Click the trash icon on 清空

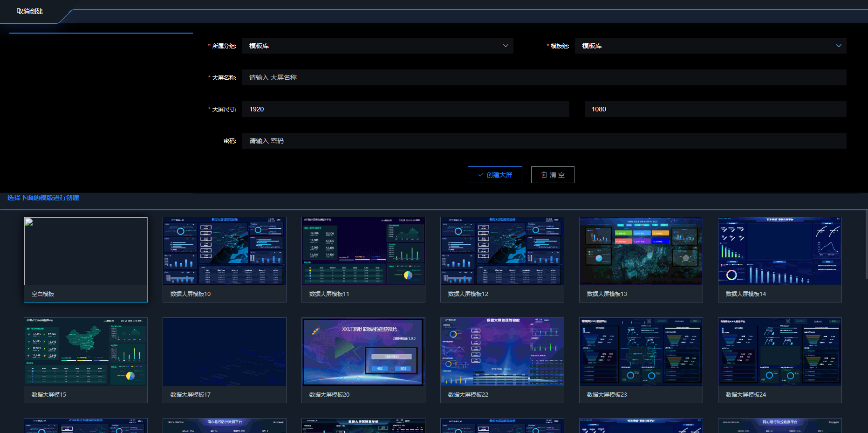(x=544, y=175)
